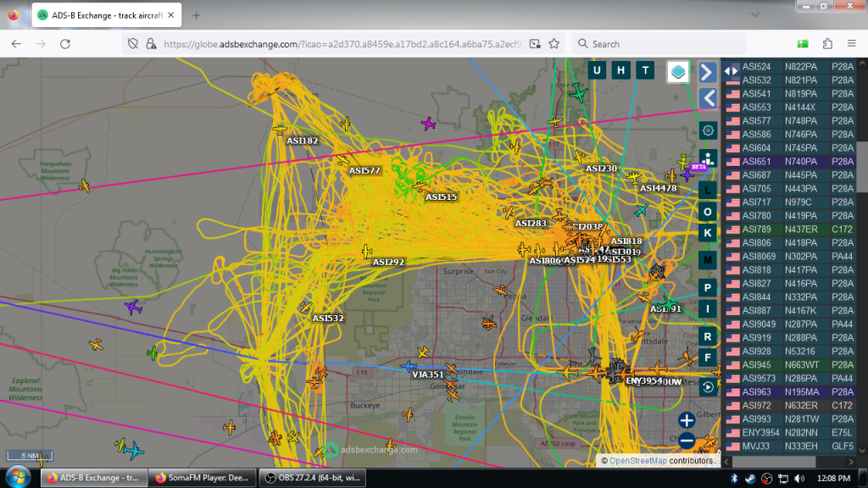Open the volume speaker tray icon
This screenshot has width=868, height=488.
coord(798,478)
